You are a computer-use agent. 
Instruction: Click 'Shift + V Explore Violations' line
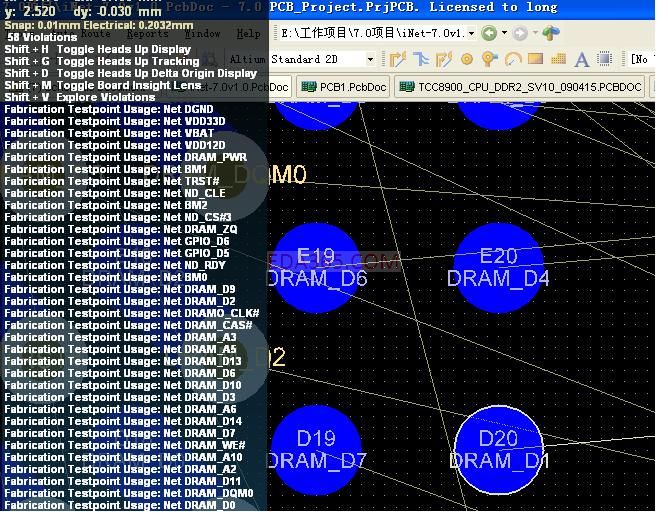(80, 97)
